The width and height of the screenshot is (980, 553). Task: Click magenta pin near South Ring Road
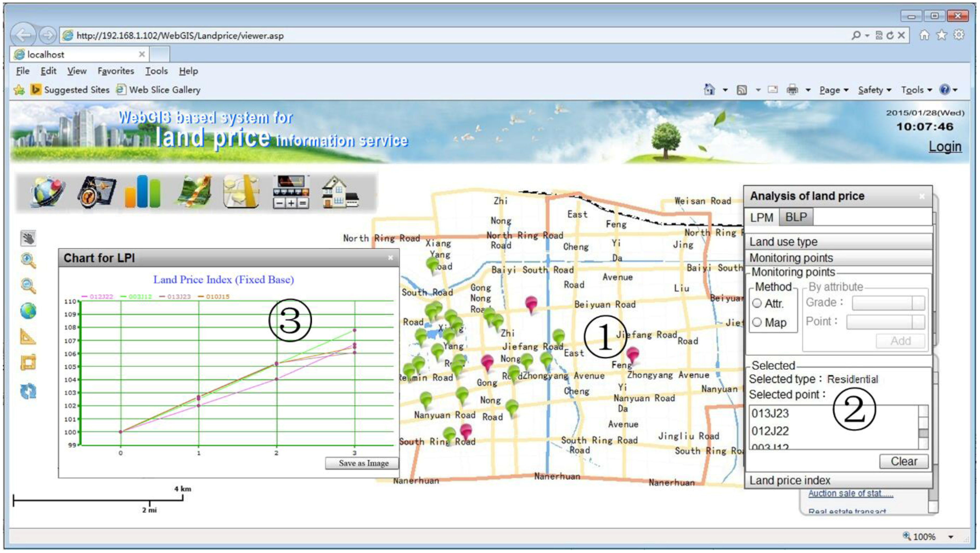466,433
